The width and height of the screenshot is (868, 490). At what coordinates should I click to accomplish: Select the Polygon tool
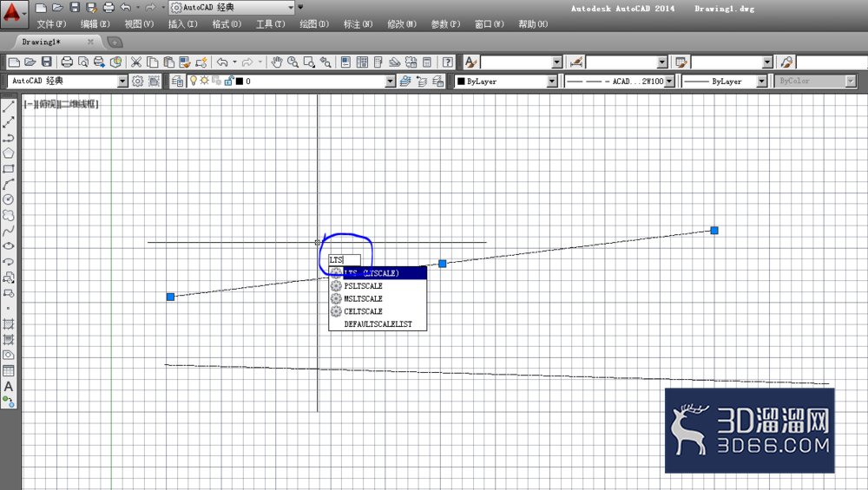[x=9, y=154]
